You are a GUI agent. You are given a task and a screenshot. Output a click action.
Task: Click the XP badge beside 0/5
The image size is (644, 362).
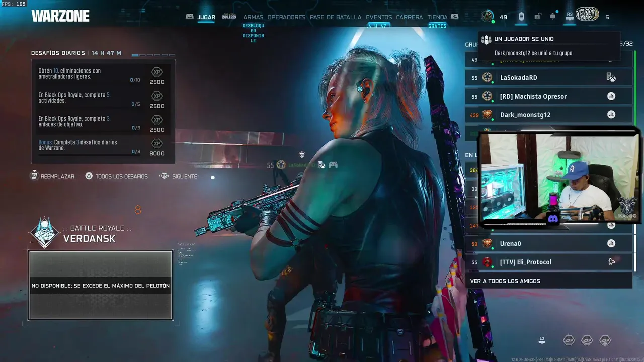click(157, 96)
